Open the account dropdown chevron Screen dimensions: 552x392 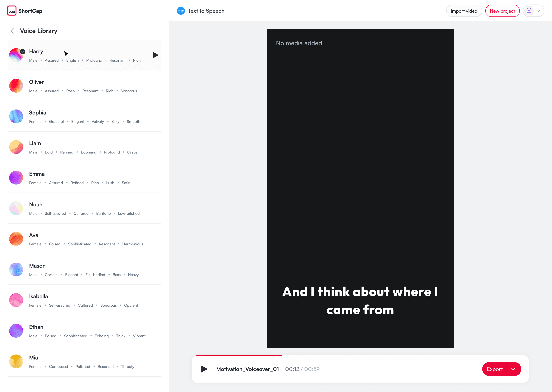[538, 11]
